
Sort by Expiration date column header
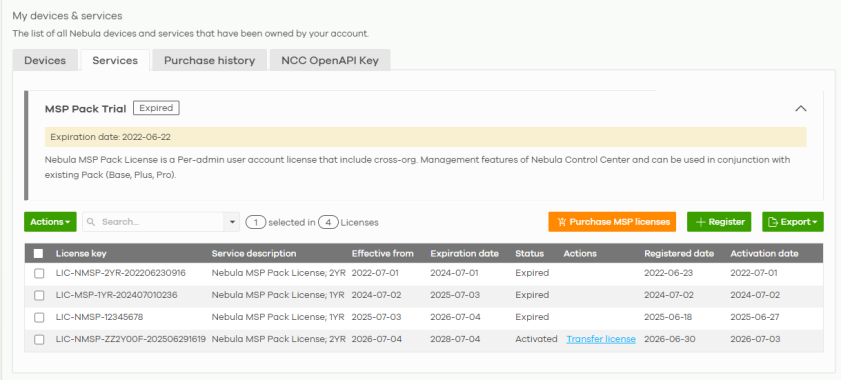coord(464,253)
